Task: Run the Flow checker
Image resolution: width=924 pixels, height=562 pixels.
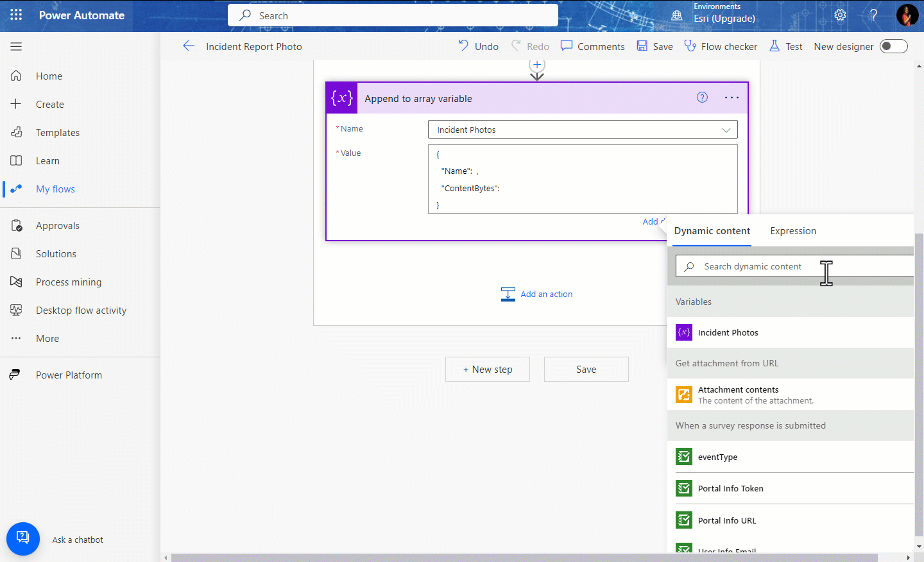Action: [x=721, y=46]
